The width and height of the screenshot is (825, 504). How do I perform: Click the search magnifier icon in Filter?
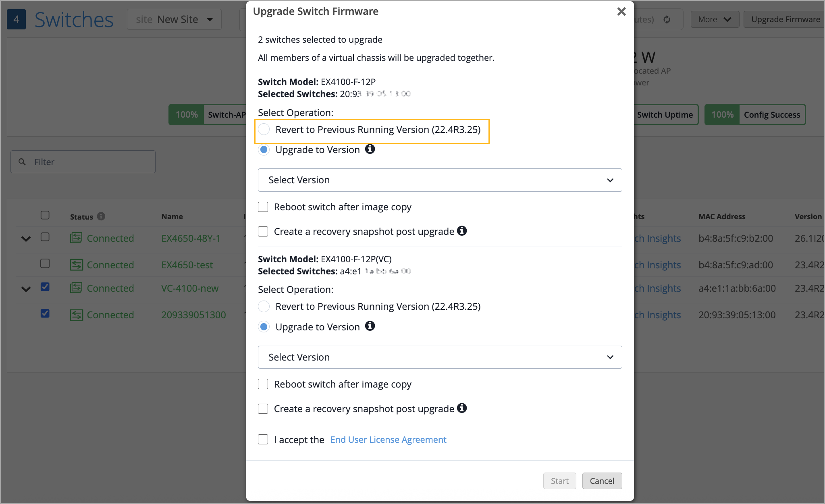point(22,162)
